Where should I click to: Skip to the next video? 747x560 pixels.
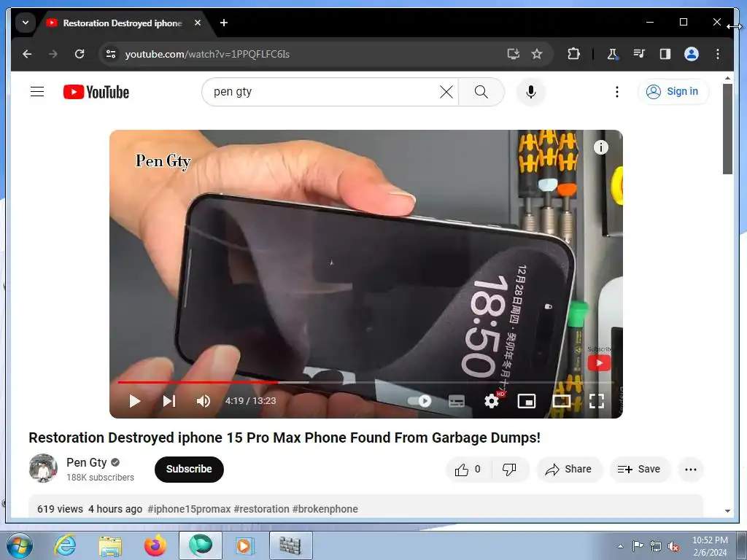(169, 401)
